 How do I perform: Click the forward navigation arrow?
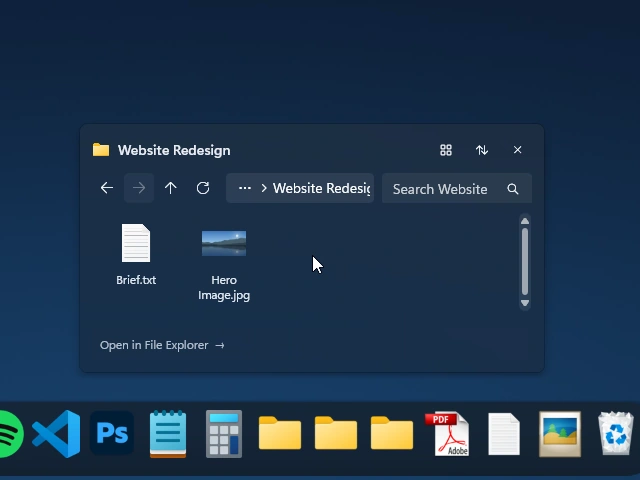tap(139, 188)
